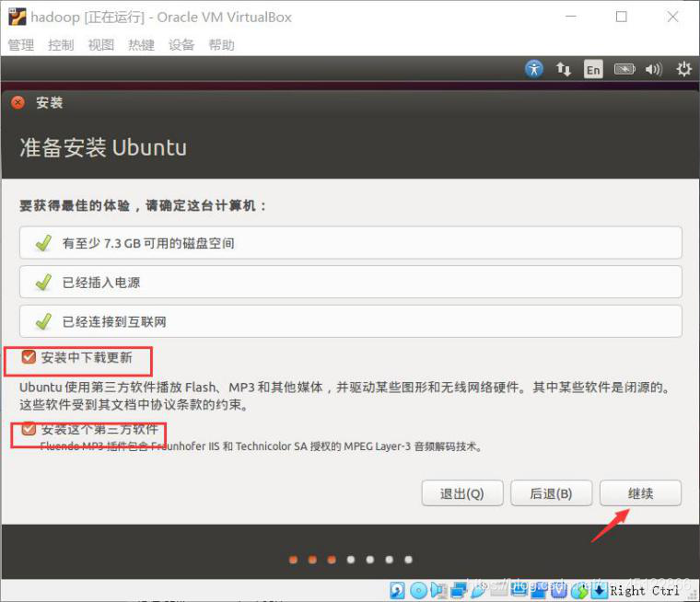Open the 帮助 menu
Screen dimensions: 700x602
tap(221, 44)
